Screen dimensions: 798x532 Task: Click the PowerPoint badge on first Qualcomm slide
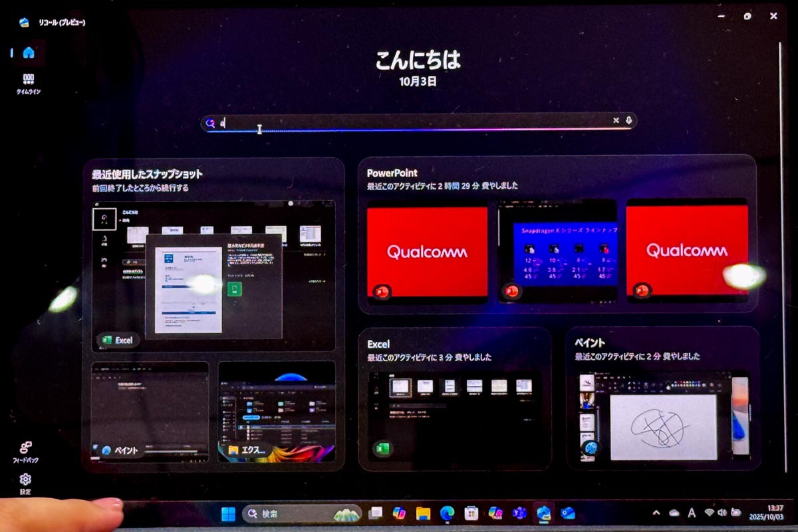click(382, 291)
